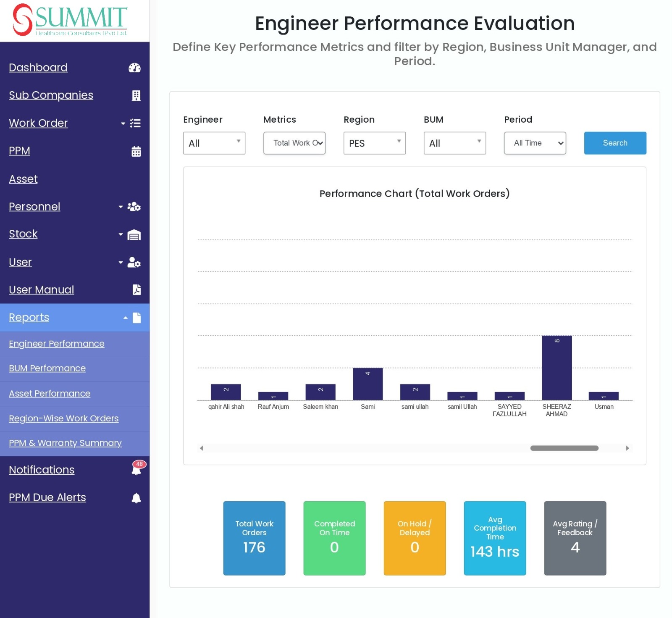Click the Personnel users-gear icon
672x618 pixels.
(x=134, y=207)
